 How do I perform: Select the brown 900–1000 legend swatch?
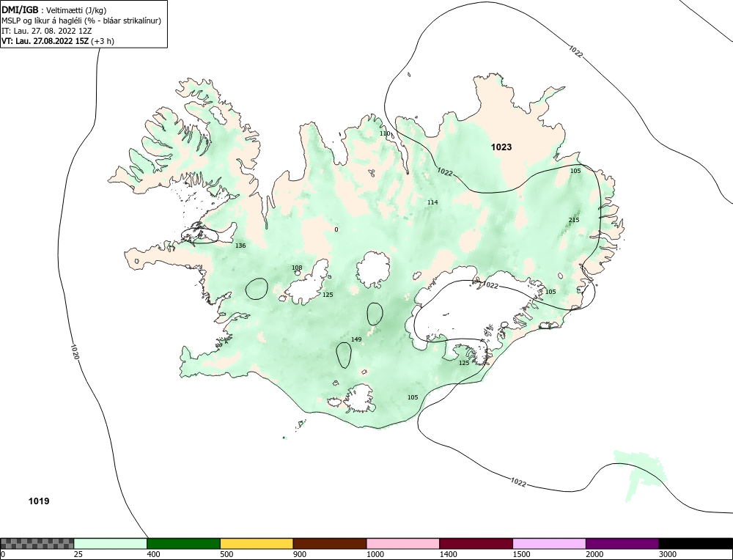(x=330, y=543)
